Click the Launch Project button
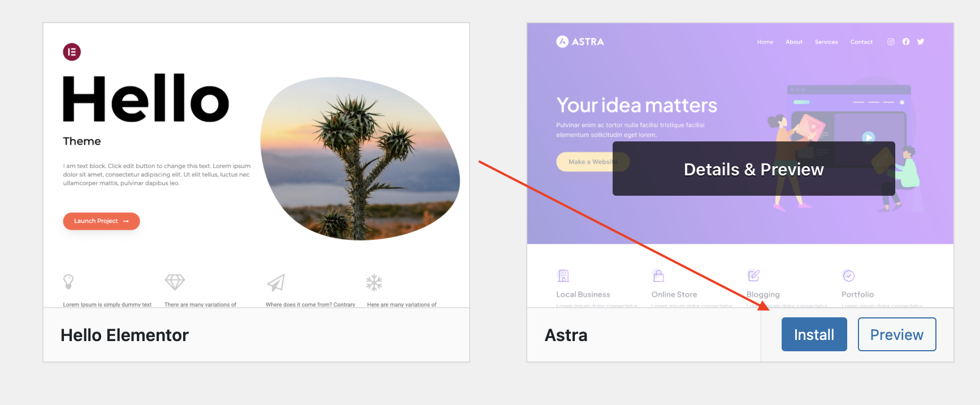 [x=101, y=221]
